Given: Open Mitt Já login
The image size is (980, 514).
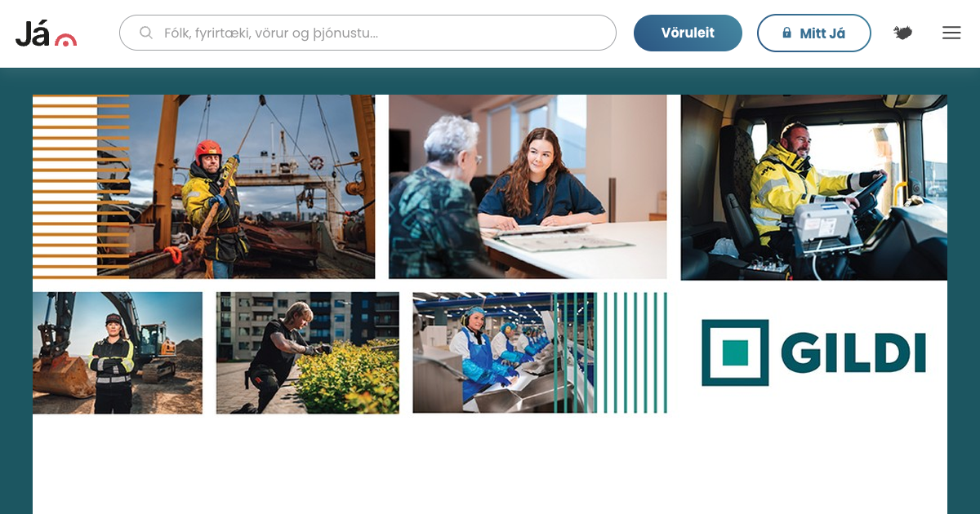Looking at the screenshot, I should [814, 33].
